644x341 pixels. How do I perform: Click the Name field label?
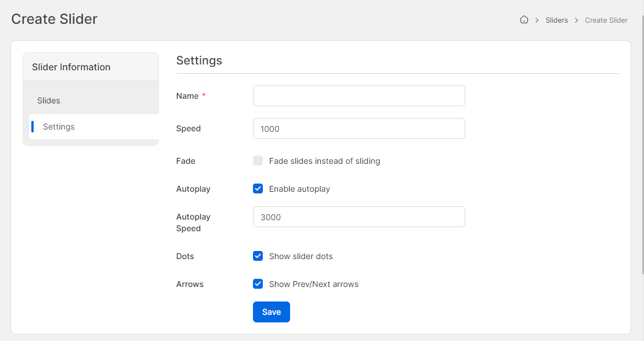point(187,96)
